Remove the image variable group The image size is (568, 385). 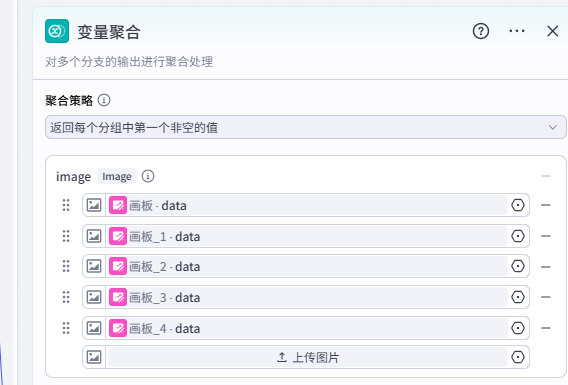pyautogui.click(x=546, y=176)
